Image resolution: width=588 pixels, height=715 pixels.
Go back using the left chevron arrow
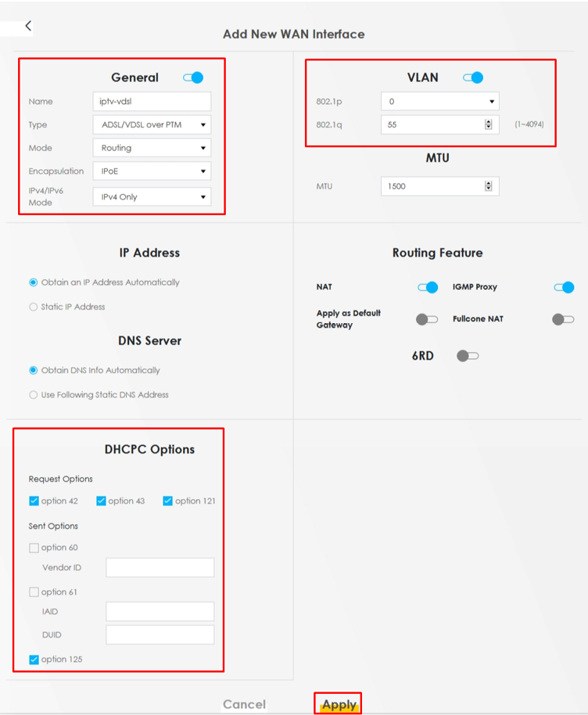(28, 26)
